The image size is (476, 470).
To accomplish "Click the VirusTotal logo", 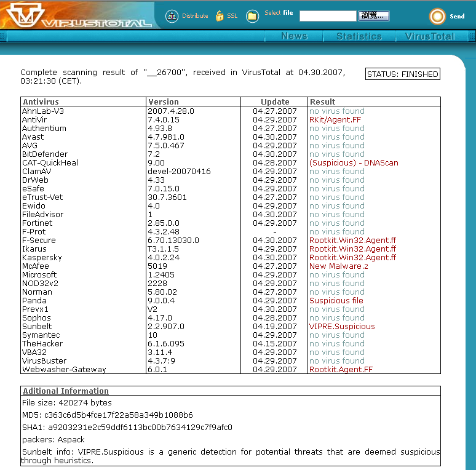I will pyautogui.click(x=78, y=15).
